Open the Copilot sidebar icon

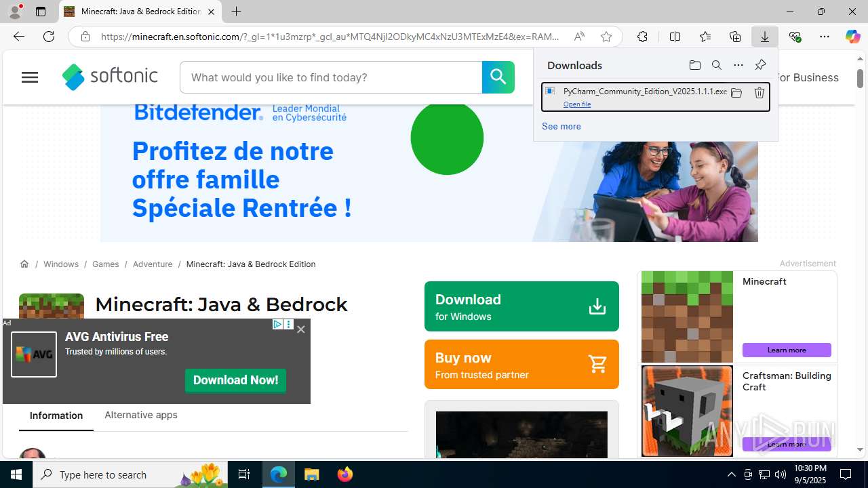coord(852,37)
